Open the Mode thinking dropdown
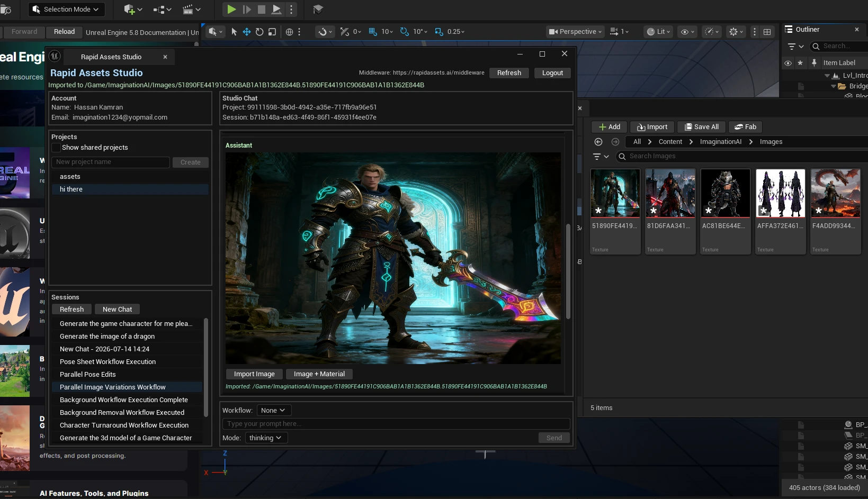The height and width of the screenshot is (499, 868). tap(266, 438)
